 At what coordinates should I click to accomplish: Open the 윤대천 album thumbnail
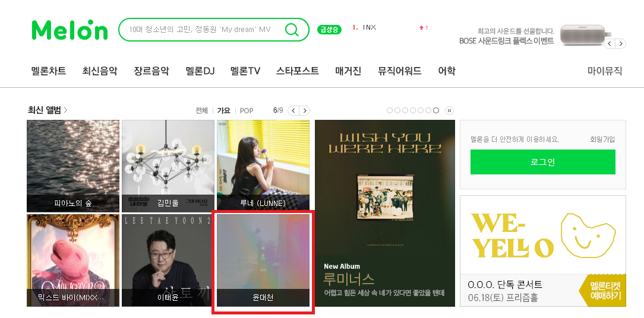coord(263,260)
